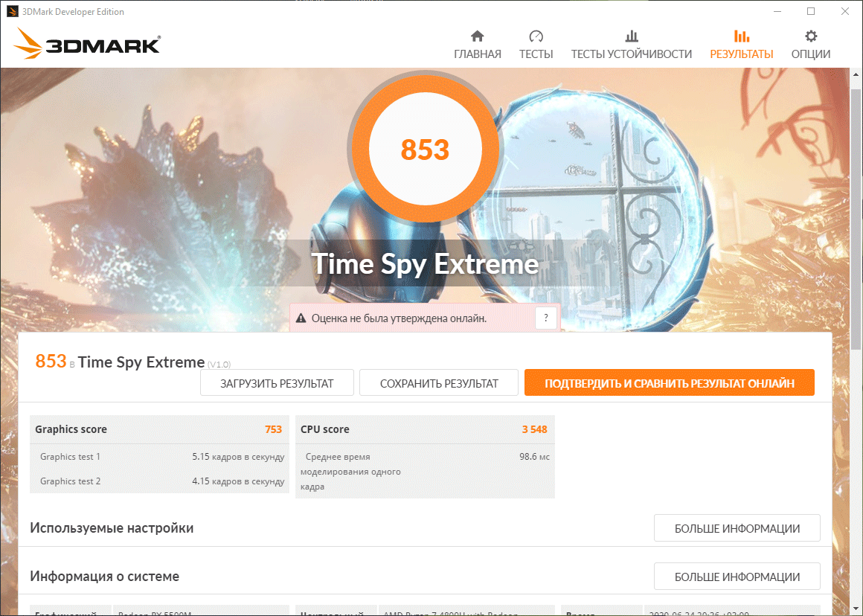863x616 pixels.
Task: Click the Time Spy Extreme banner title
Action: [x=425, y=263]
